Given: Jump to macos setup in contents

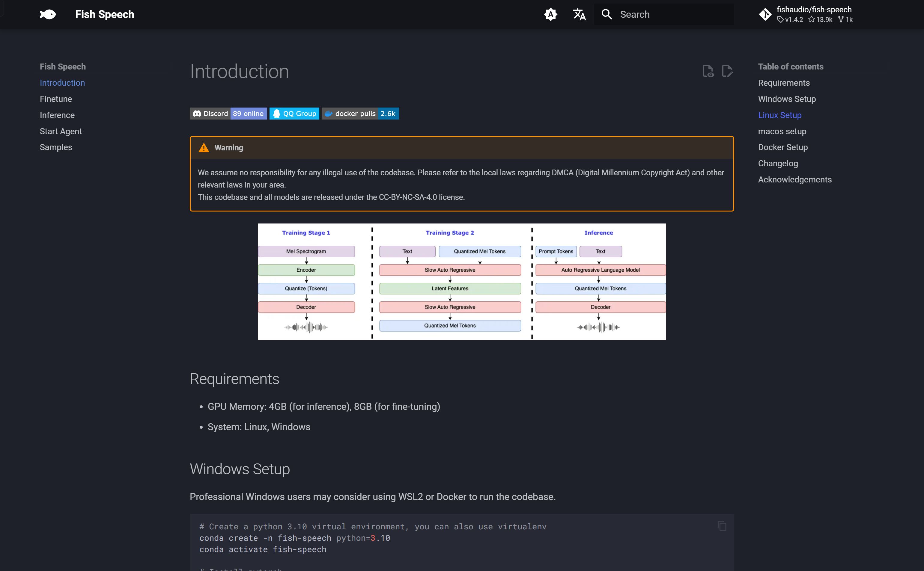Looking at the screenshot, I should (782, 132).
